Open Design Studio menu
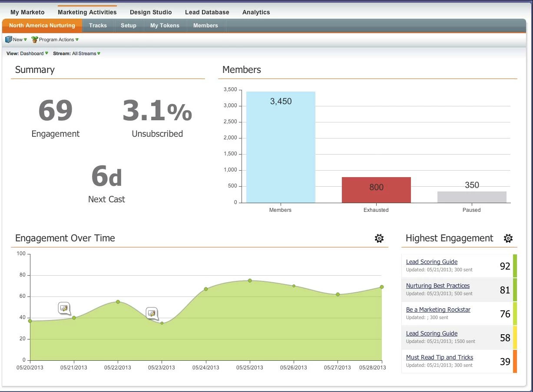 point(151,12)
